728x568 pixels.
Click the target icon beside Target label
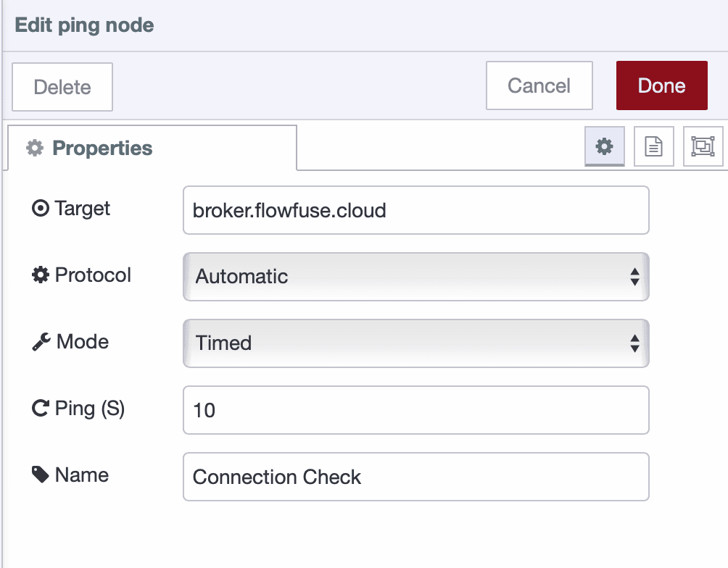(x=40, y=208)
